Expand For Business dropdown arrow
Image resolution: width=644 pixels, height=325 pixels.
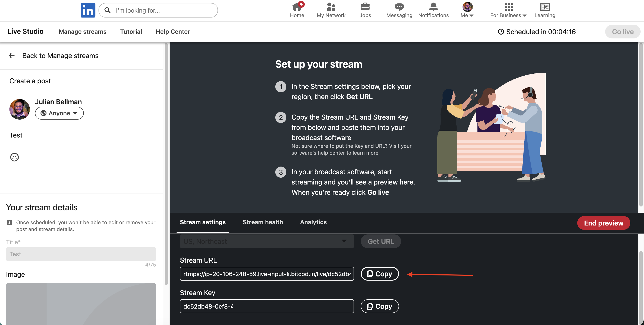click(525, 16)
